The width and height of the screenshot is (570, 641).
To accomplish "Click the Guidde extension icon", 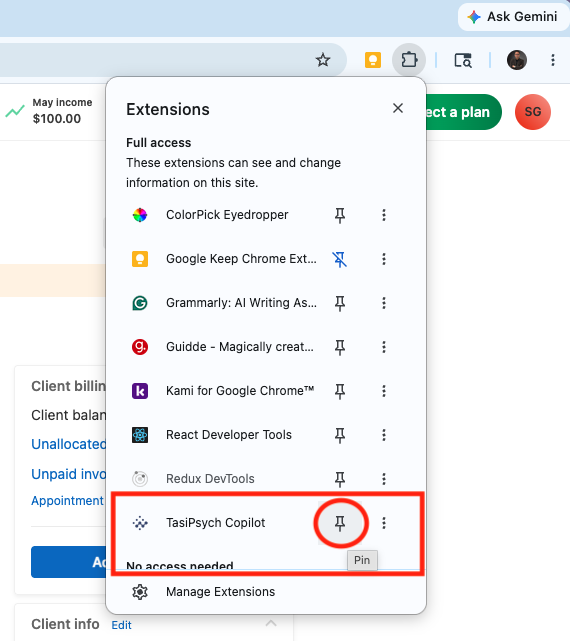I will tap(140, 347).
